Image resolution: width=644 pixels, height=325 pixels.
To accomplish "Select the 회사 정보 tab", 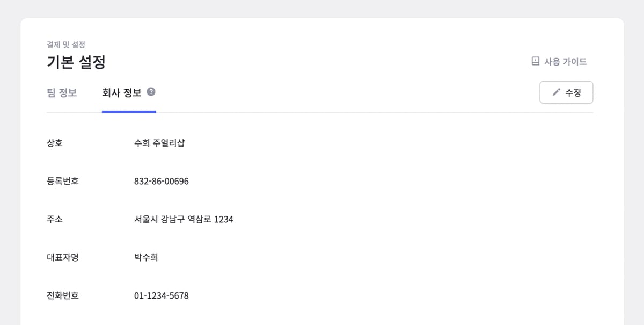I will [122, 92].
